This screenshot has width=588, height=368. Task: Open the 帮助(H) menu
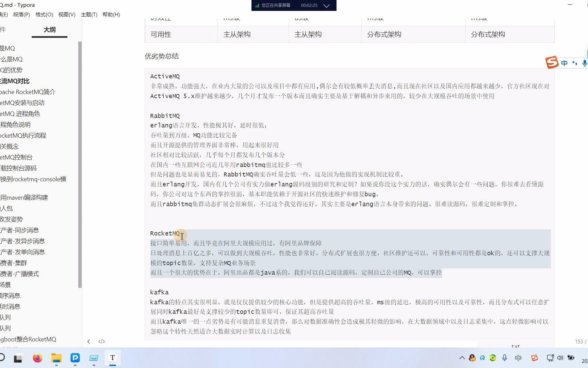tap(111, 15)
